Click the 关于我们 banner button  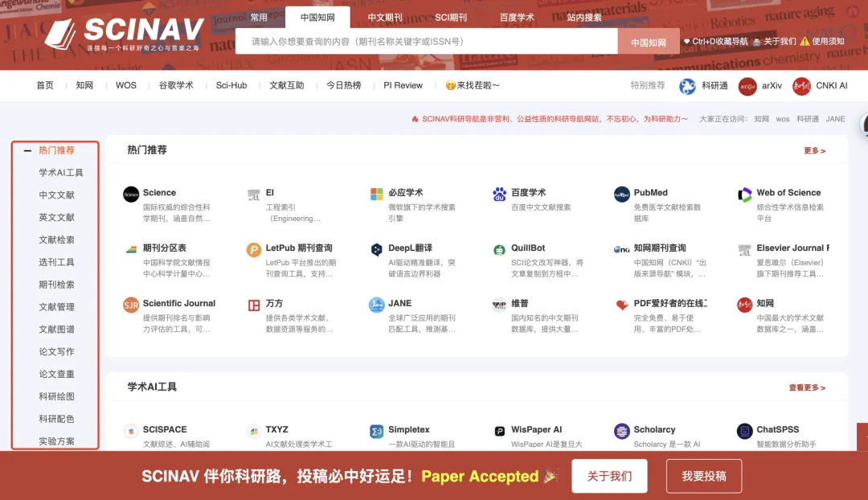tap(609, 476)
